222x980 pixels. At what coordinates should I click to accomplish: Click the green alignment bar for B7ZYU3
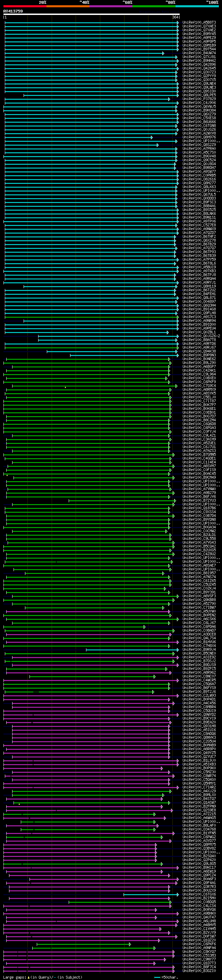pyautogui.click(x=122, y=501)
